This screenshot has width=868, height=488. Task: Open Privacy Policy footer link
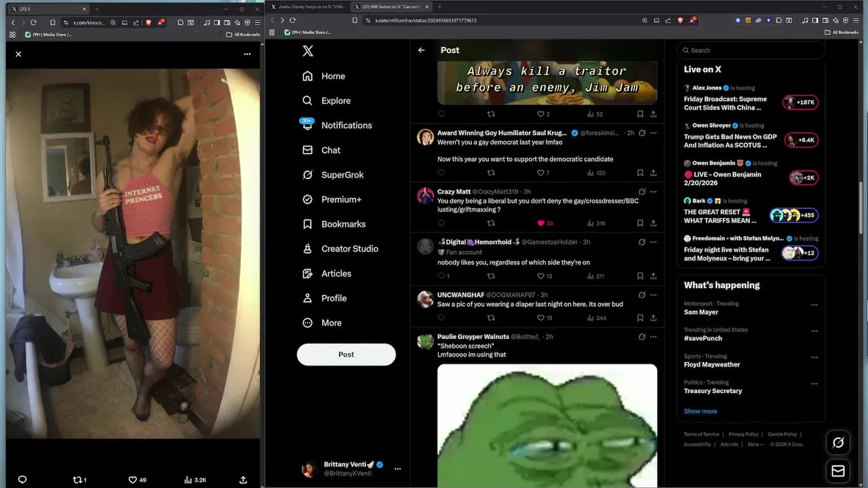tap(743, 434)
